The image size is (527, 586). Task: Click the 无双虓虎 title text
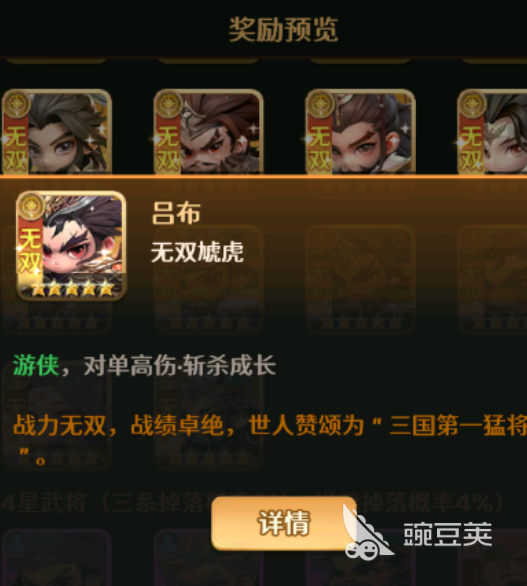(x=197, y=252)
